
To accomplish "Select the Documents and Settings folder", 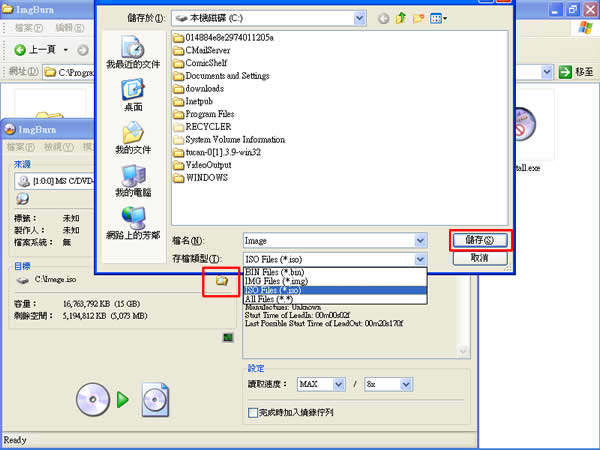I will pos(221,76).
